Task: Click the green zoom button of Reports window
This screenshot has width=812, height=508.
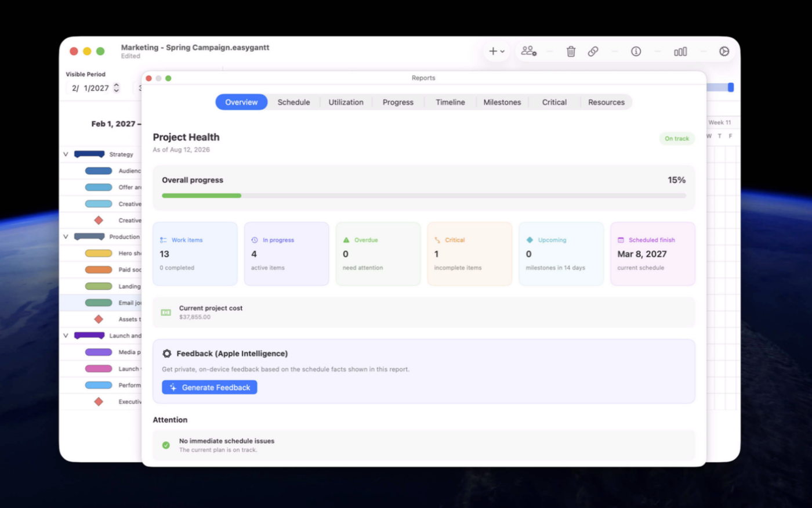Action: pyautogui.click(x=168, y=78)
